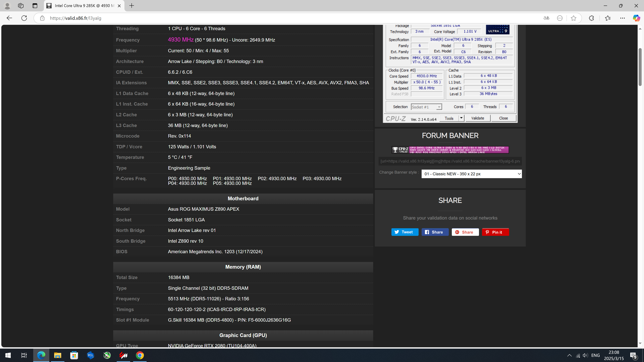Open tab actions menu icon
Viewport: 644px width, 362px height.
35,6
